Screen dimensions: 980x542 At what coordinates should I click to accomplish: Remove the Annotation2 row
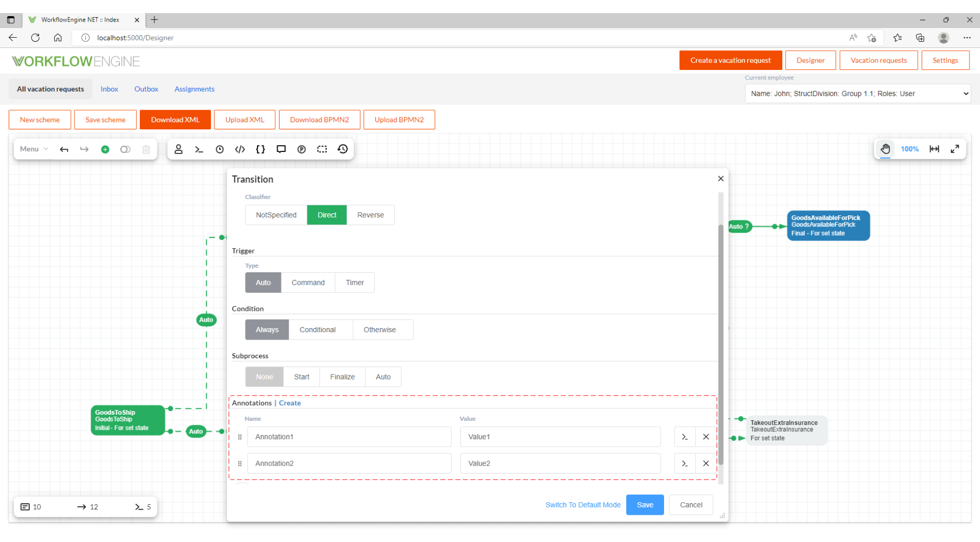706,463
